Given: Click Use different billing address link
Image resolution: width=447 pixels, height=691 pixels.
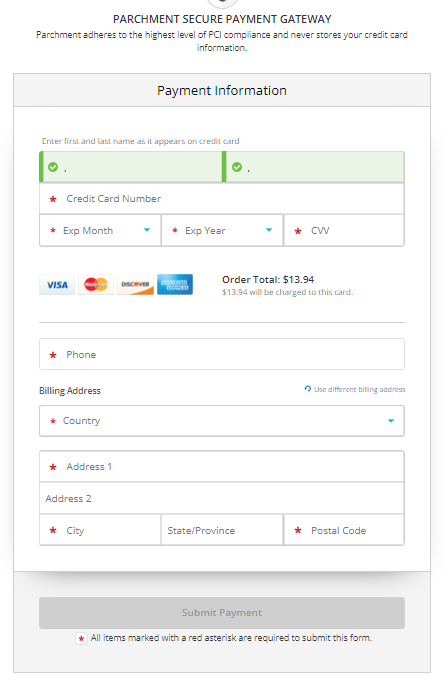Looking at the screenshot, I should tap(359, 390).
